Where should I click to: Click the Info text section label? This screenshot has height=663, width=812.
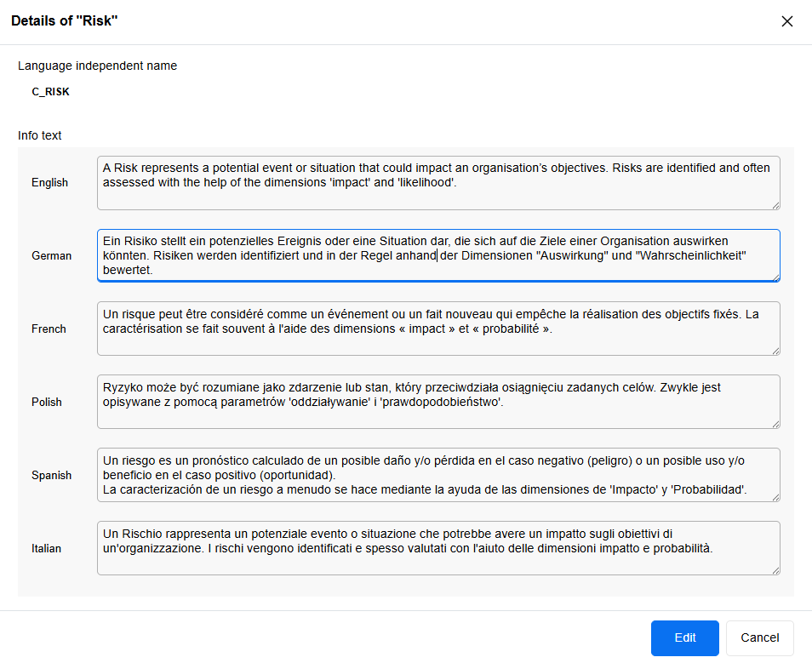point(41,135)
